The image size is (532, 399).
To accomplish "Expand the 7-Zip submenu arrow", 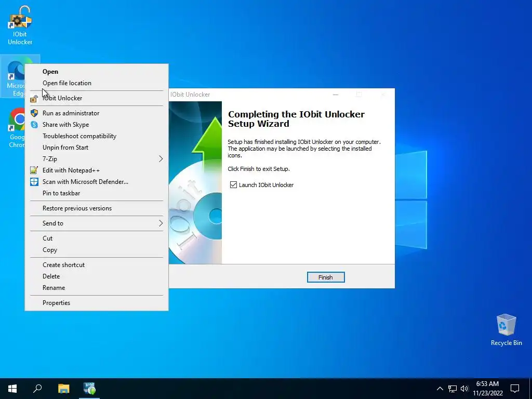I will coord(161,159).
